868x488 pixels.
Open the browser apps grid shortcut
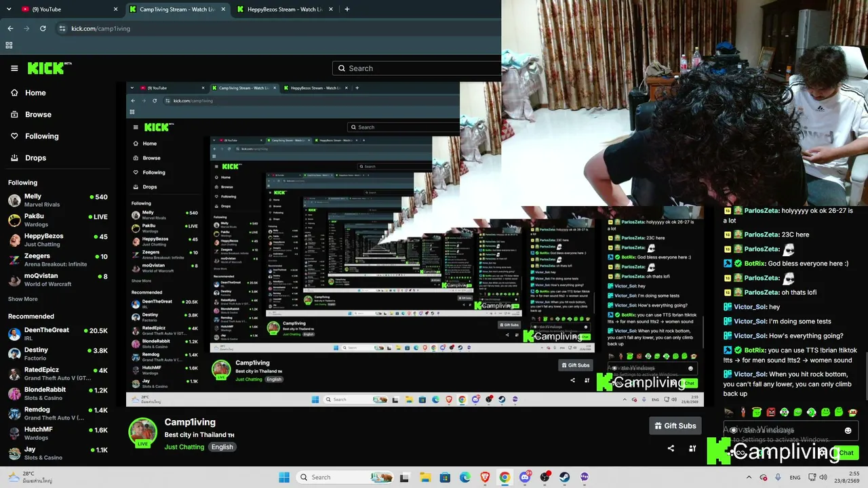click(x=9, y=45)
